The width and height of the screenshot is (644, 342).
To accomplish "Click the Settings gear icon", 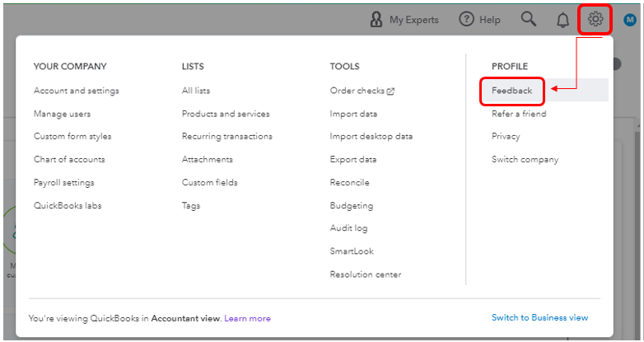I will 595,19.
